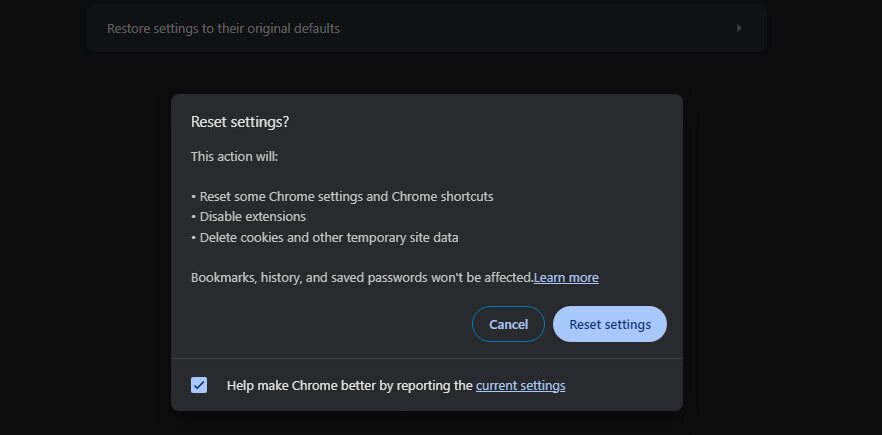The width and height of the screenshot is (882, 435).
Task: Cancel the Reset settings dialog
Action: click(508, 324)
